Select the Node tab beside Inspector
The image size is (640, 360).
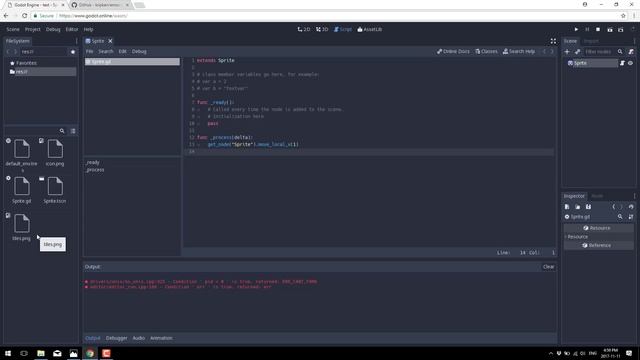tap(597, 196)
